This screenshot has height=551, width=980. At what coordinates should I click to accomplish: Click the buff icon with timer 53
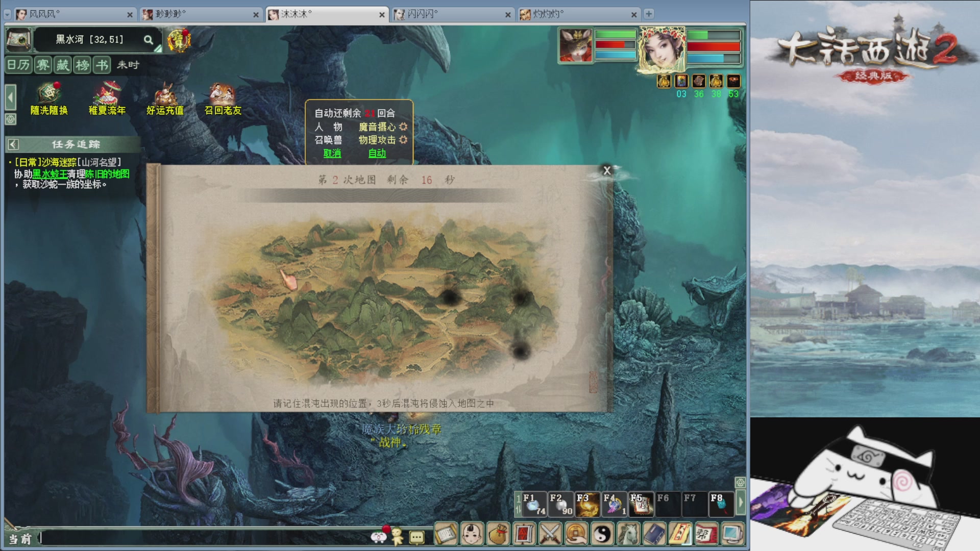[733, 81]
